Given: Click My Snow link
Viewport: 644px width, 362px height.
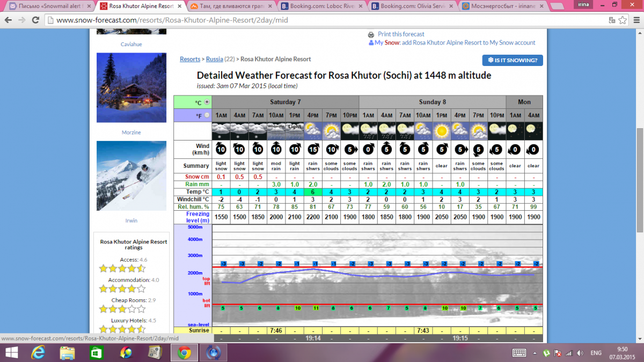Looking at the screenshot, I should [386, 43].
